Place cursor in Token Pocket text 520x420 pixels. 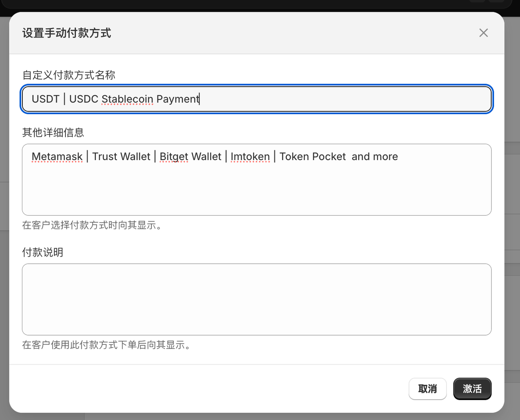(312, 157)
